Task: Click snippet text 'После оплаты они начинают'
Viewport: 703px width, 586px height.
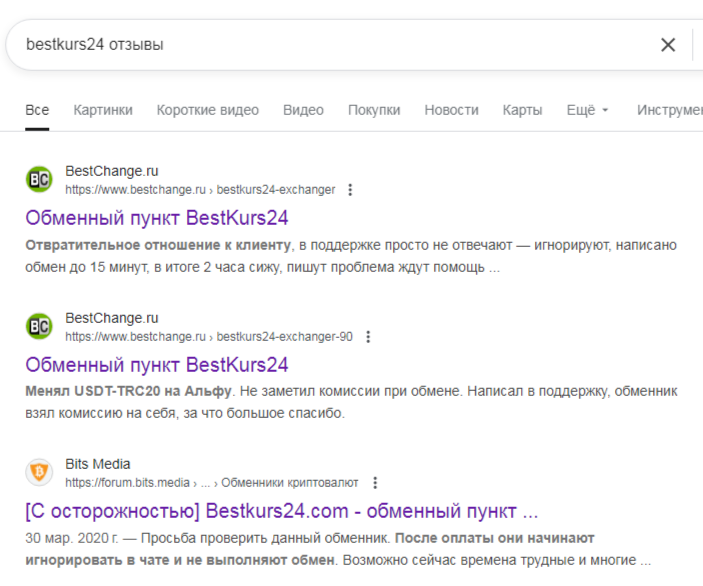Action: pos(495,538)
